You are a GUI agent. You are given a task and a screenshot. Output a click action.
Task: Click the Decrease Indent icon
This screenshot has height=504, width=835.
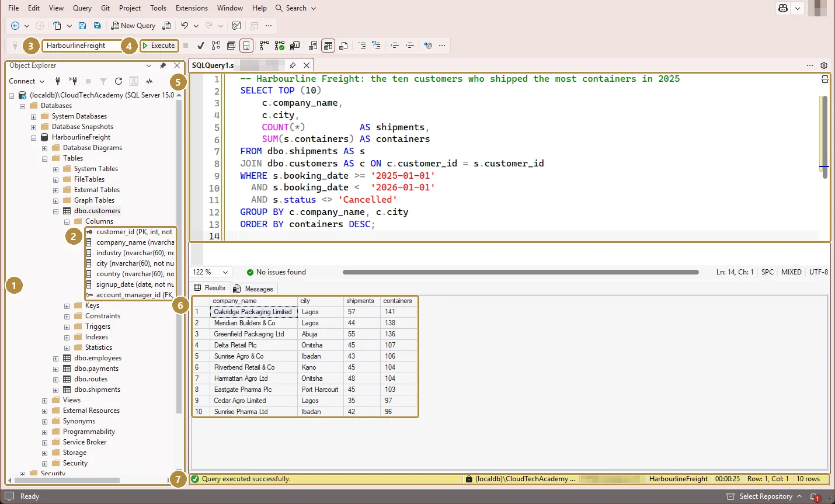[395, 46]
